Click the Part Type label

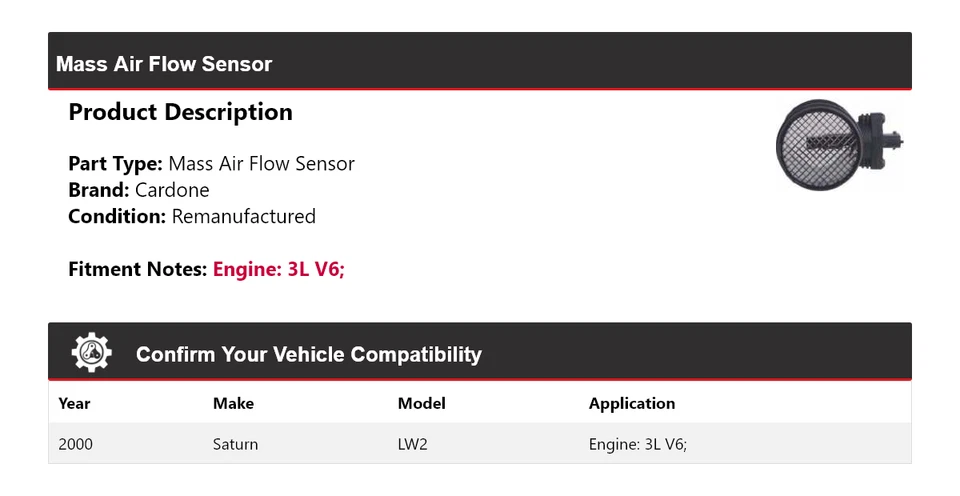click(x=115, y=164)
